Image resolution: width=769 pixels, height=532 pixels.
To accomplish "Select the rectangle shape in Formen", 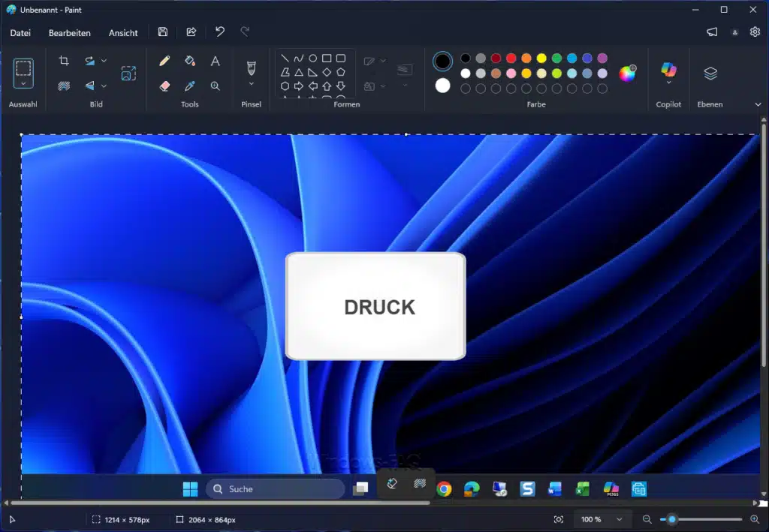I will [327, 56].
